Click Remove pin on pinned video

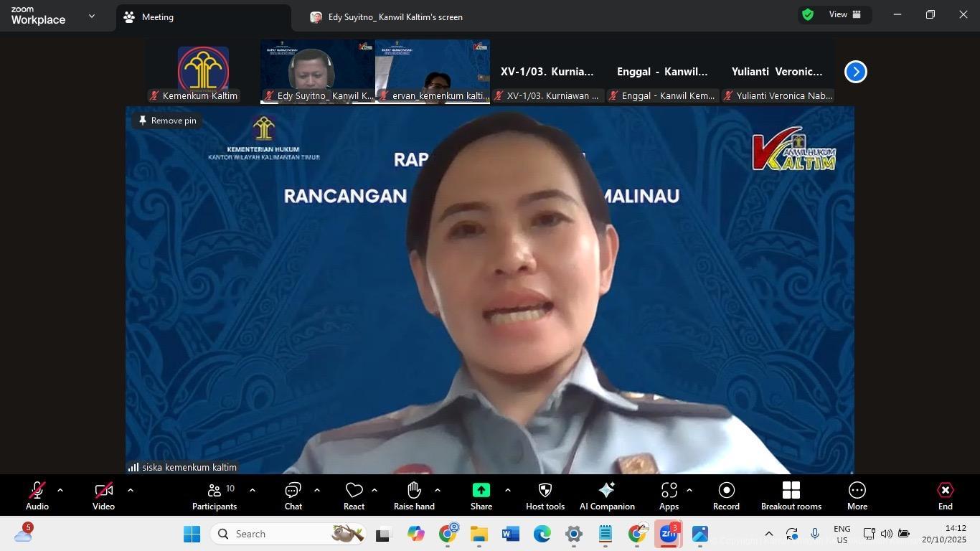click(167, 121)
